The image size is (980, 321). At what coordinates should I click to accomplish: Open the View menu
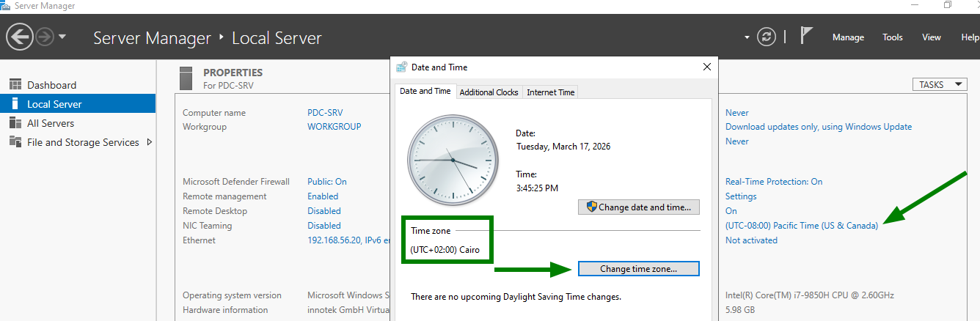(932, 37)
